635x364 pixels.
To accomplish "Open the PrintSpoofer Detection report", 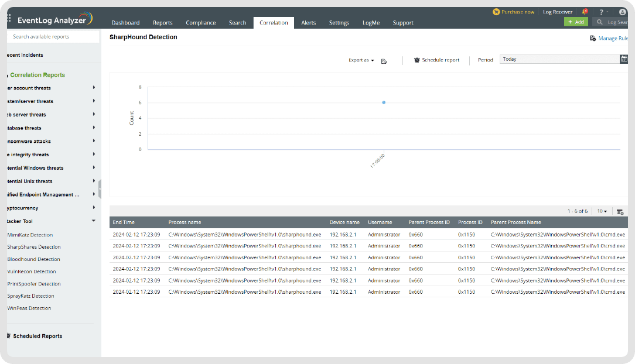I will (34, 284).
